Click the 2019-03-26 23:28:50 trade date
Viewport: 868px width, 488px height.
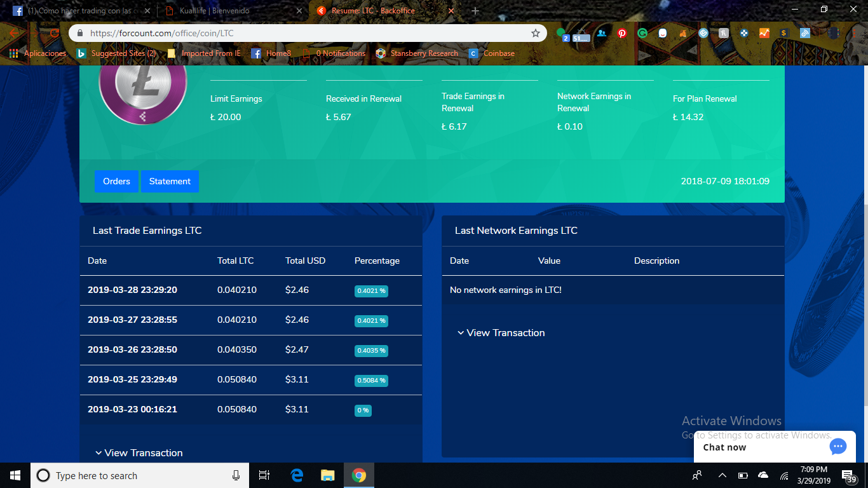[132, 350]
